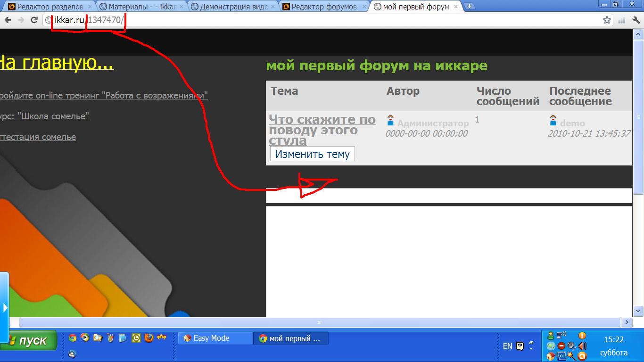Click the page's vertical scrollbar down arrow
Viewport: 644px width, 362px height.
(x=638, y=311)
